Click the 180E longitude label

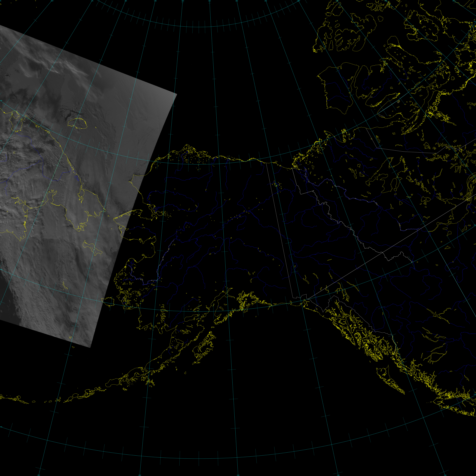point(126,1)
